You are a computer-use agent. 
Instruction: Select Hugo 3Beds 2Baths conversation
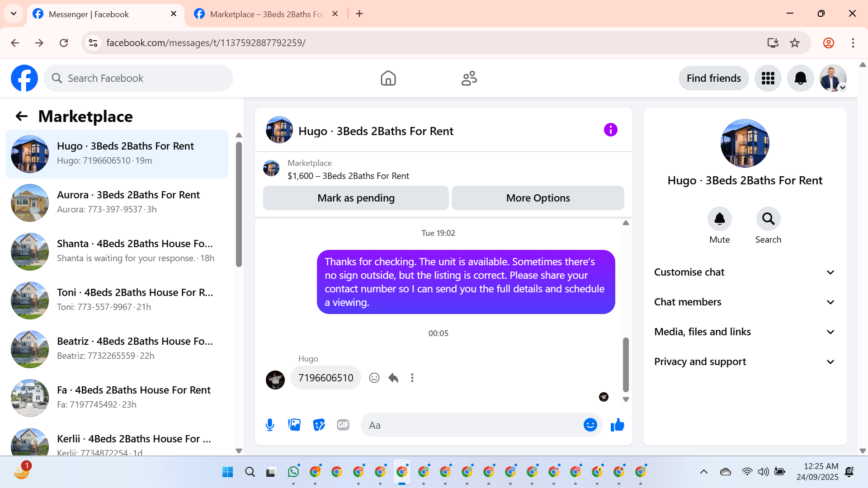[117, 154]
